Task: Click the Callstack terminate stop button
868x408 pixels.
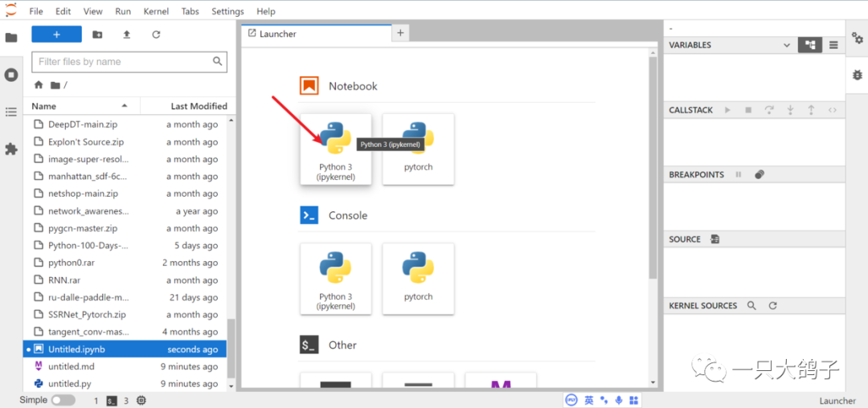Action: click(748, 110)
